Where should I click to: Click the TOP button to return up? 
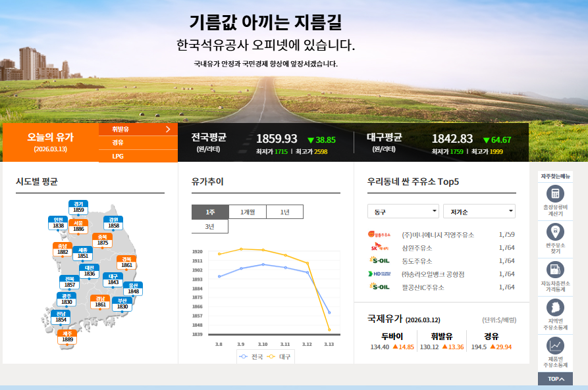[555, 379]
